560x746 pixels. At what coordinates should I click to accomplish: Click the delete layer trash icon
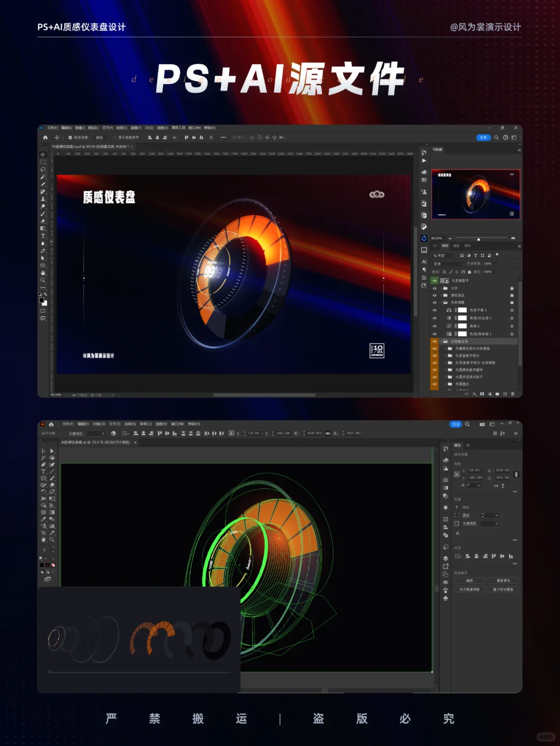tap(512, 394)
